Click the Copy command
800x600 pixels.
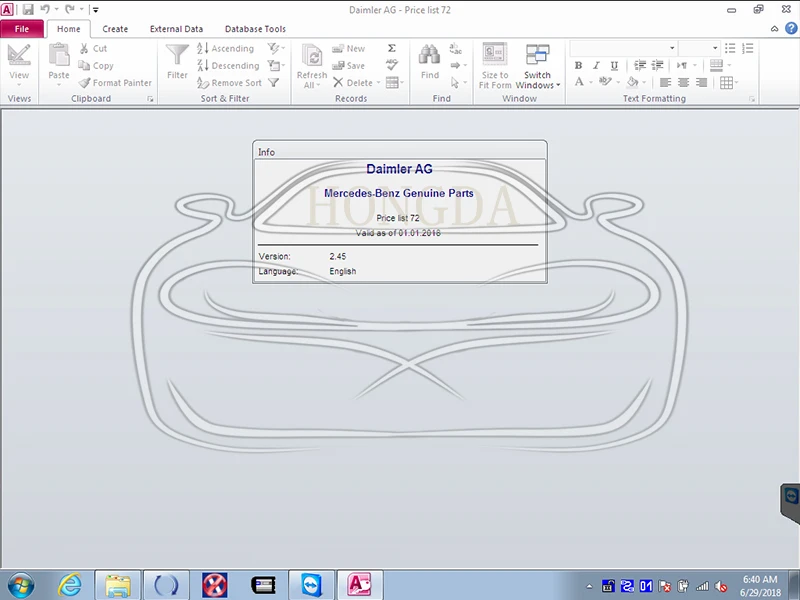[x=96, y=66]
